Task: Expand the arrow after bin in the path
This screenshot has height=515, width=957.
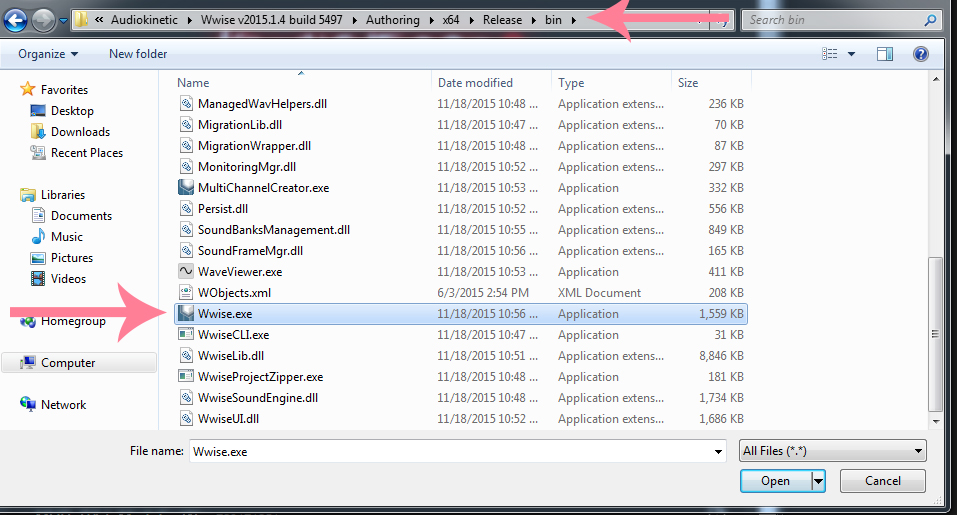Action: (x=574, y=20)
